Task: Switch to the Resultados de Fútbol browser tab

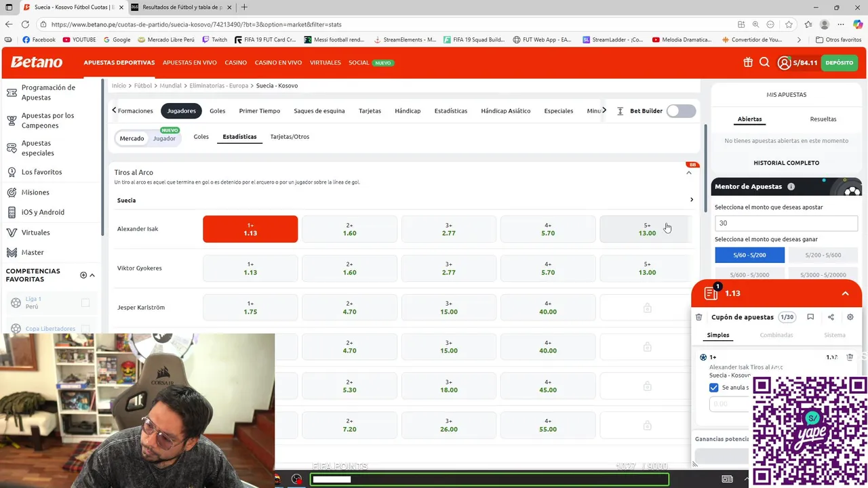Action: tap(182, 7)
